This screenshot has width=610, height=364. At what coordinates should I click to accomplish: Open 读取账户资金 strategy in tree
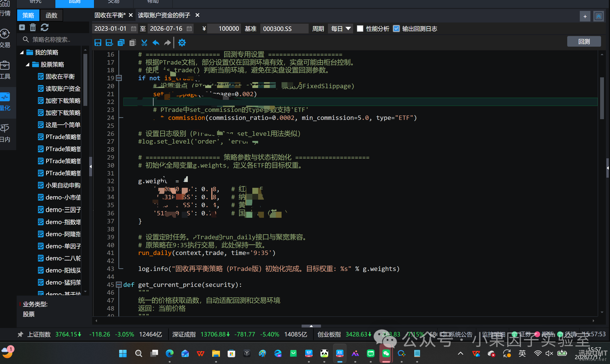pyautogui.click(x=59, y=88)
